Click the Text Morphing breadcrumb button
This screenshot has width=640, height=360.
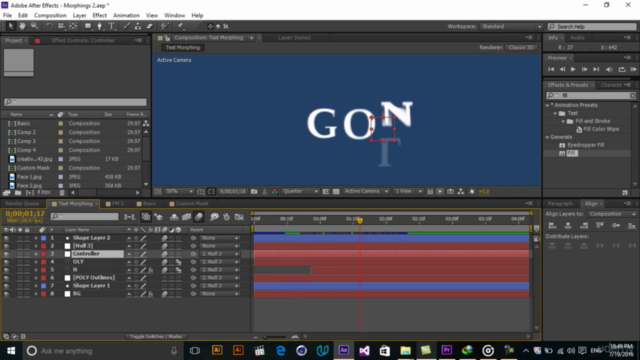pyautogui.click(x=183, y=48)
